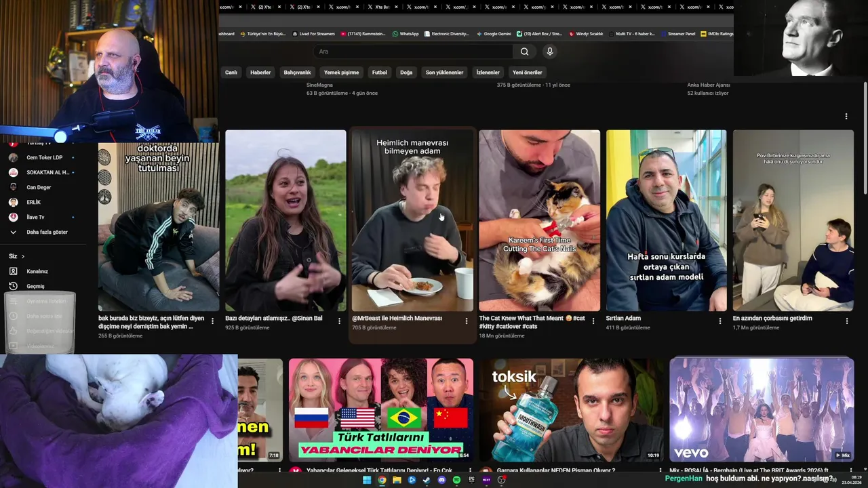This screenshot has height=488, width=868.
Task: Expand the 'Siz' section chevron
Action: [x=22, y=256]
